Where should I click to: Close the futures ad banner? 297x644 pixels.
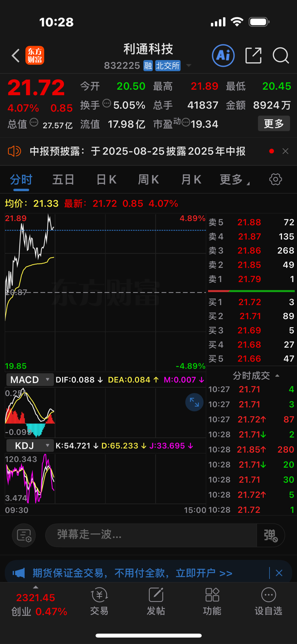pyautogui.click(x=279, y=573)
